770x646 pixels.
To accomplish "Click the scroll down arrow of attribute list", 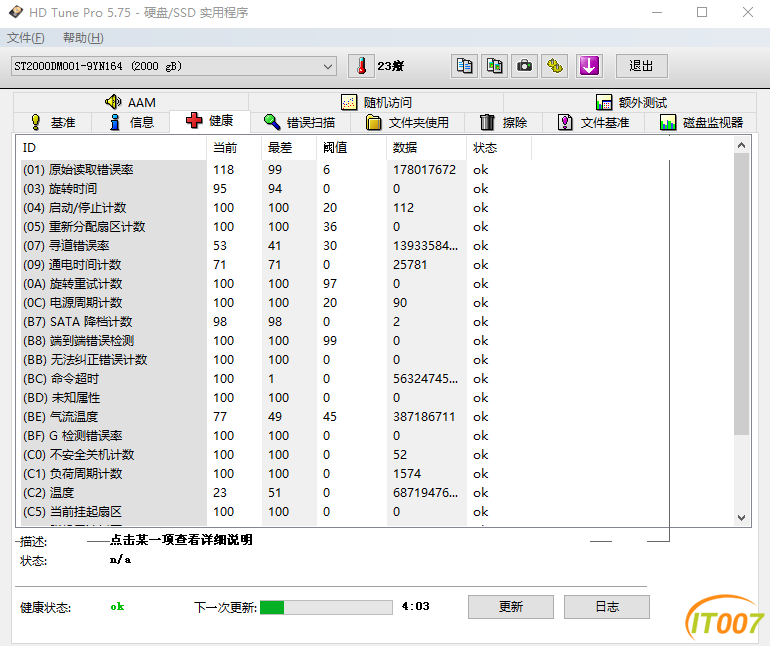I will (741, 517).
